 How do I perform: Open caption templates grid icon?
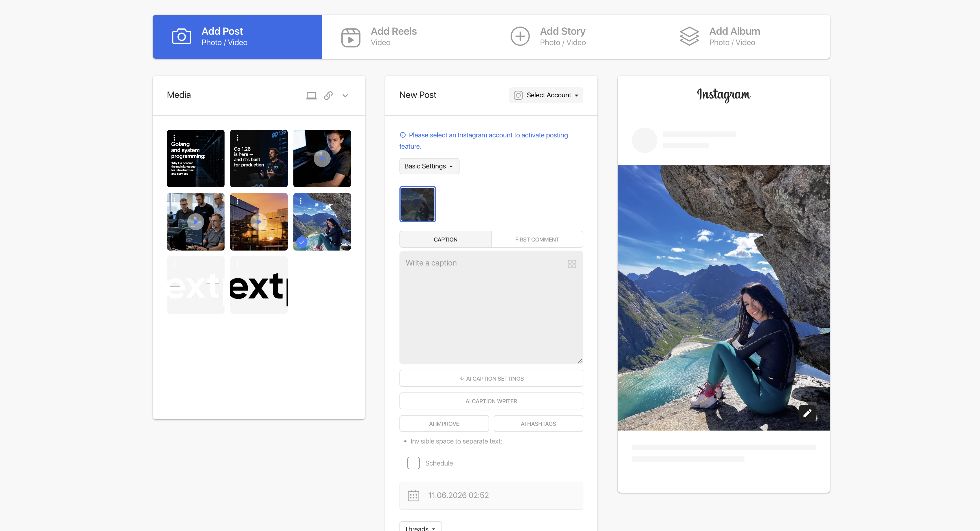tap(572, 264)
